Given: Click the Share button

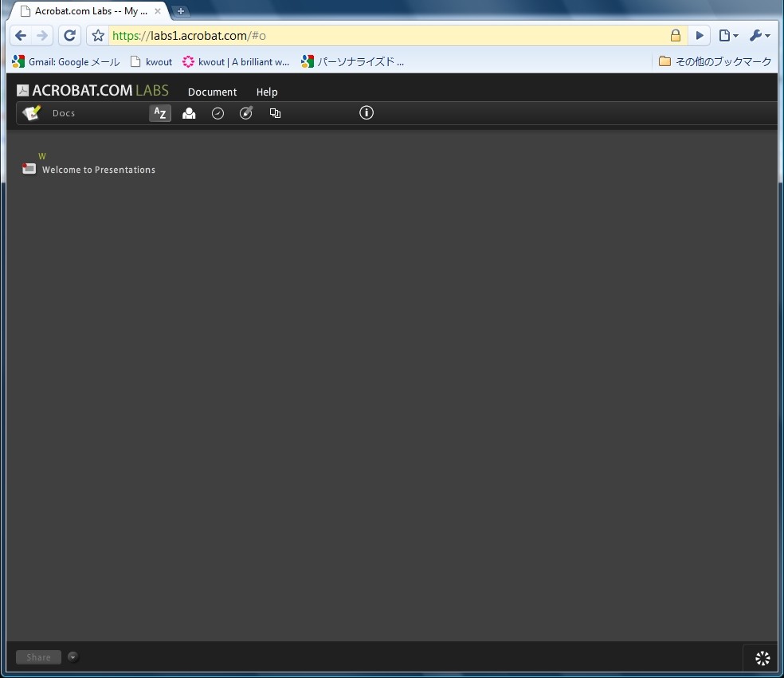Looking at the screenshot, I should coord(38,657).
